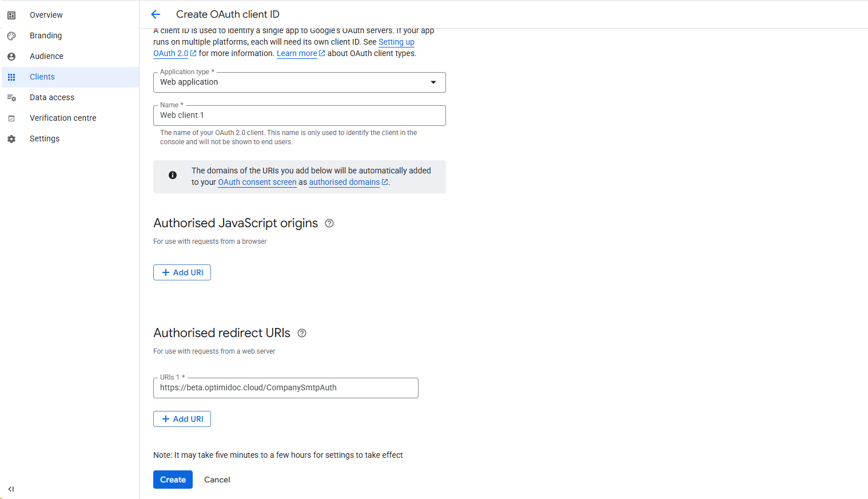The height and width of the screenshot is (499, 868).
Task: Click the Overview sidebar icon
Action: pos(11,15)
